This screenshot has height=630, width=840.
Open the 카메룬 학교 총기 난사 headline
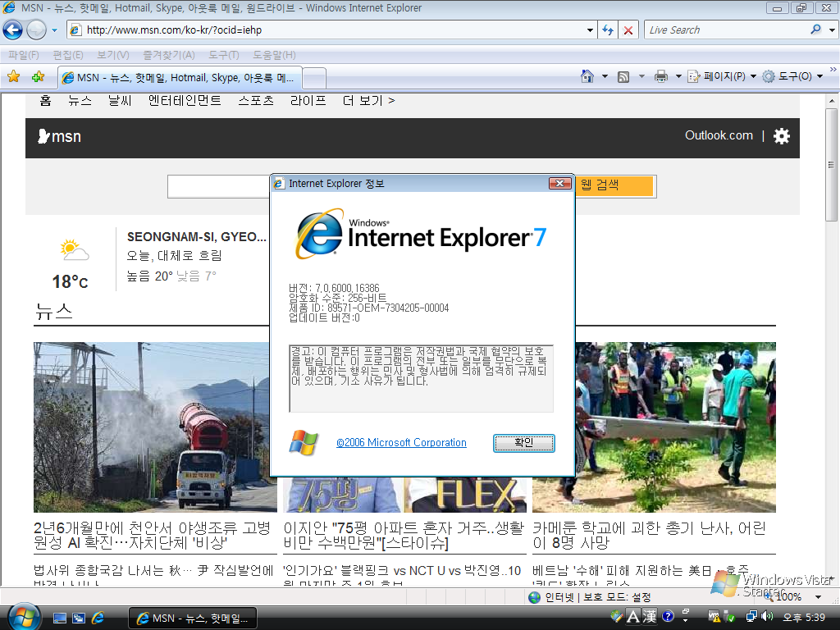pyautogui.click(x=650, y=535)
